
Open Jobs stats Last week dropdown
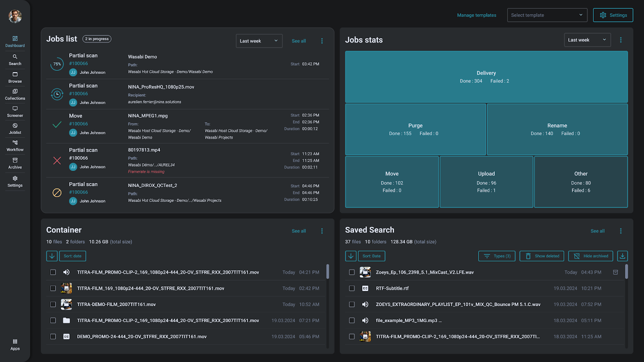click(587, 40)
